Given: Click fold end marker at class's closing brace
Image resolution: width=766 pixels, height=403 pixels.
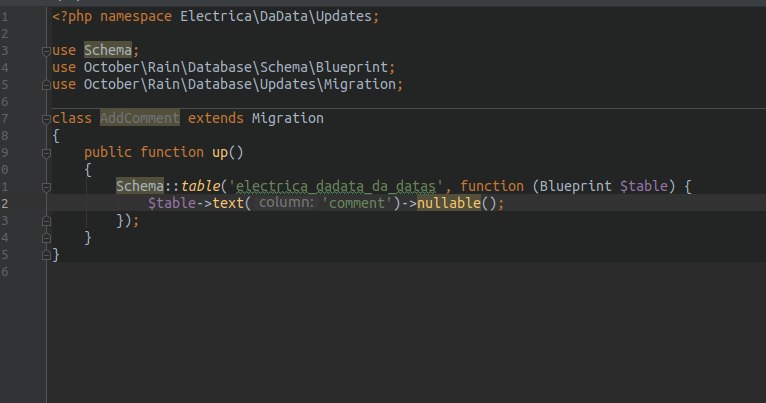Looking at the screenshot, I should 46,255.
